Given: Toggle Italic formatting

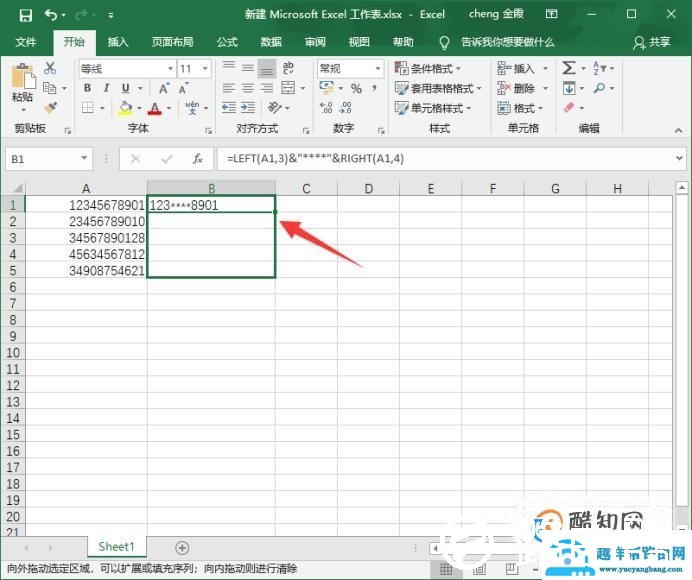Looking at the screenshot, I should coord(103,88).
